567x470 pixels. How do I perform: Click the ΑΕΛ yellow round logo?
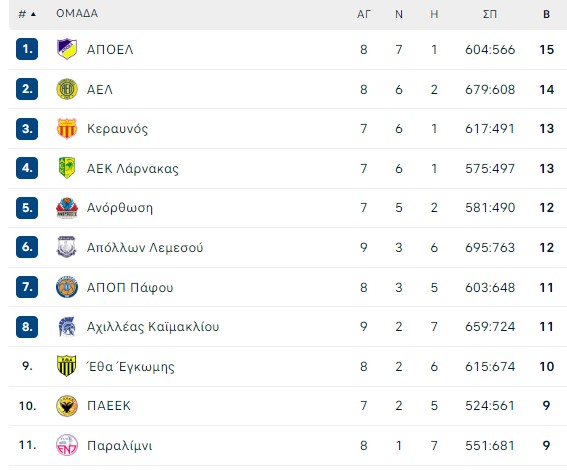click(x=67, y=89)
